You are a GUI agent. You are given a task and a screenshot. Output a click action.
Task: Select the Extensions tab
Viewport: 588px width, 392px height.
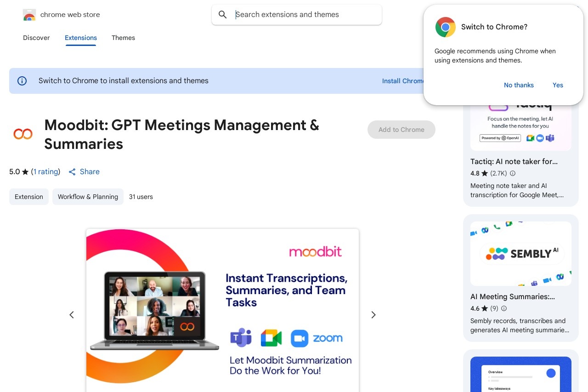point(81,38)
